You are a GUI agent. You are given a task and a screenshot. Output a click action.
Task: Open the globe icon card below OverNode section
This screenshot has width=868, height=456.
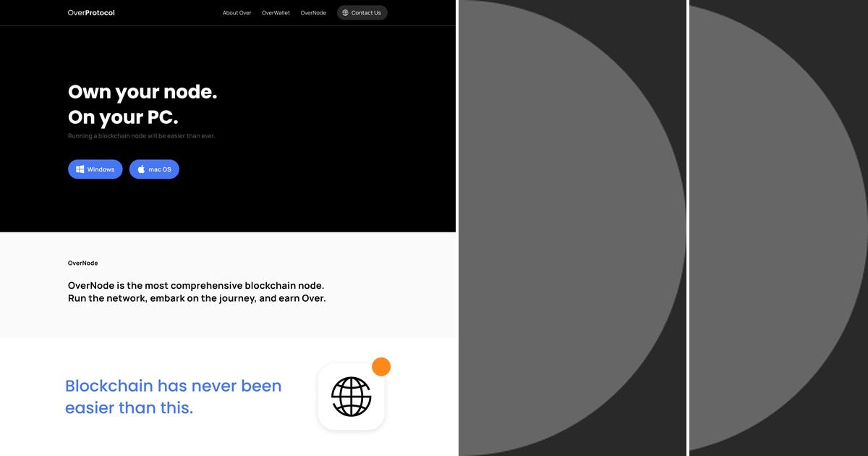click(x=352, y=396)
